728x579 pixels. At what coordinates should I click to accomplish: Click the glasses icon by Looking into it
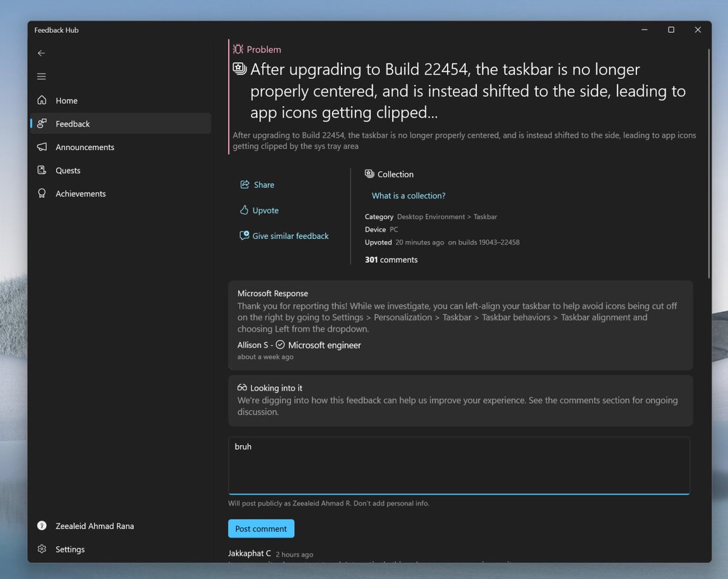pyautogui.click(x=242, y=388)
